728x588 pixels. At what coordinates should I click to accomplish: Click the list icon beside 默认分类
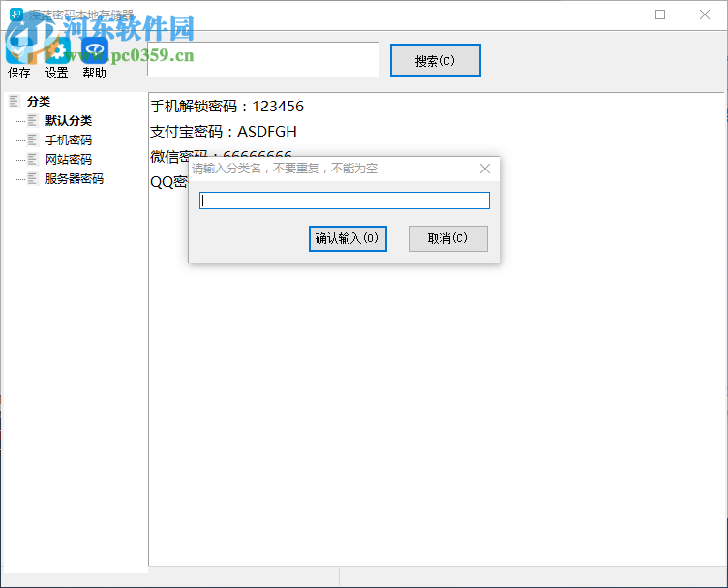[x=32, y=120]
